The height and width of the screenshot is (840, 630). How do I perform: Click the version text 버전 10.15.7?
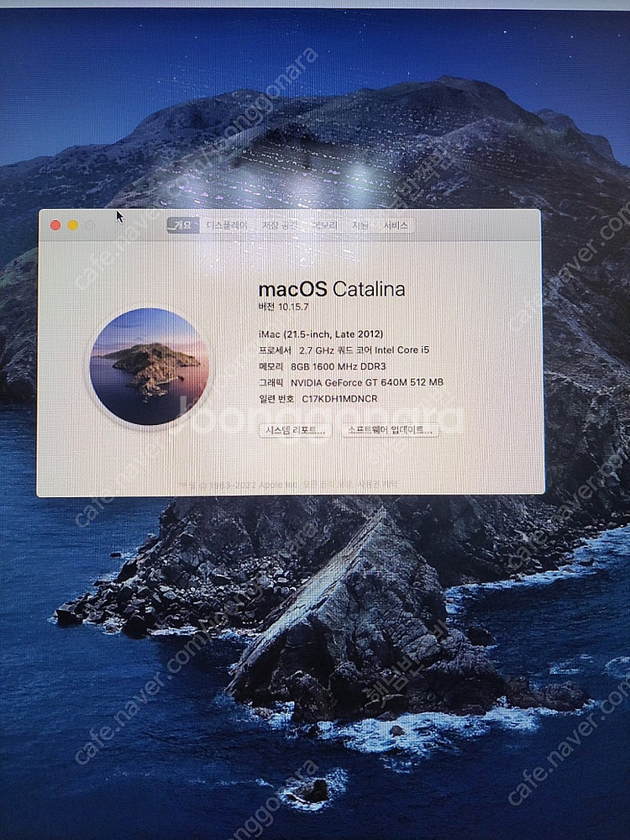[283, 307]
